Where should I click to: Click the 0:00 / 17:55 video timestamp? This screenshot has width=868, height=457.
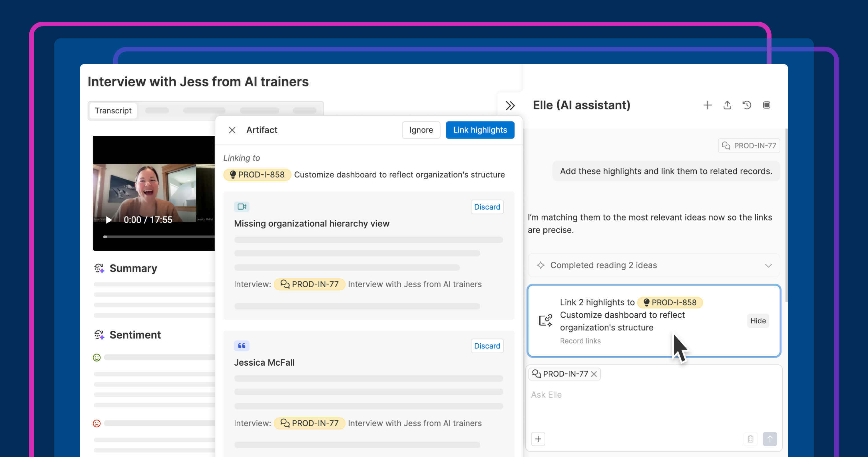point(148,220)
